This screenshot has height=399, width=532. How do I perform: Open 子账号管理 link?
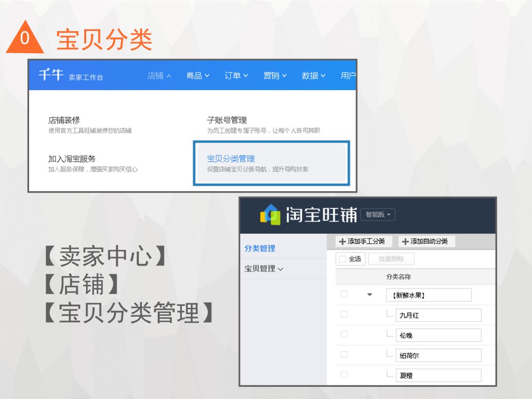coord(227,120)
